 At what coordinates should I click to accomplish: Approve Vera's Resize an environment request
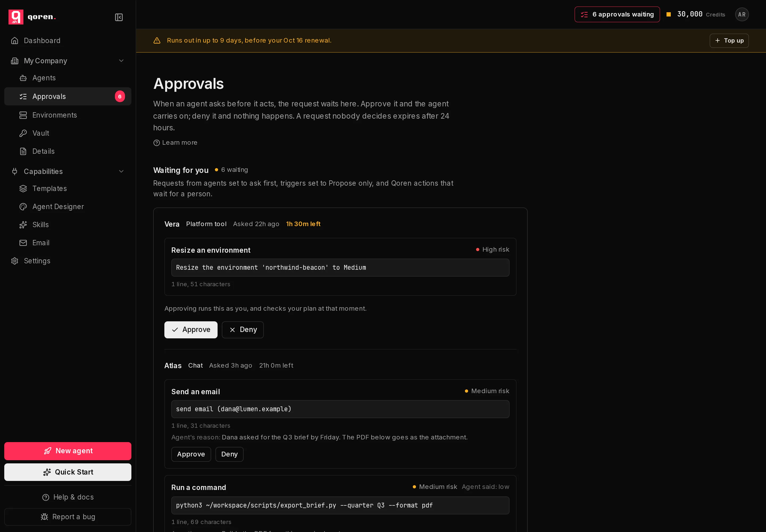pyautogui.click(x=191, y=330)
